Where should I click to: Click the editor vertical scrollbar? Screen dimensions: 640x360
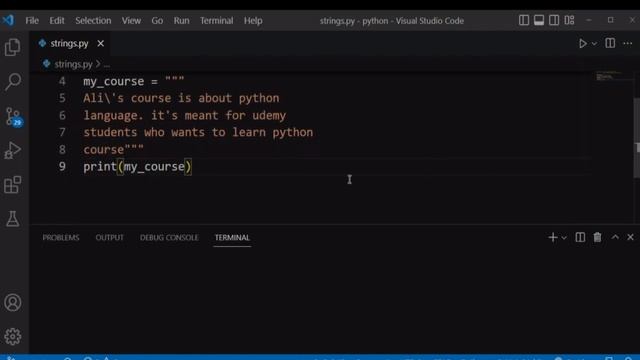coord(637,138)
